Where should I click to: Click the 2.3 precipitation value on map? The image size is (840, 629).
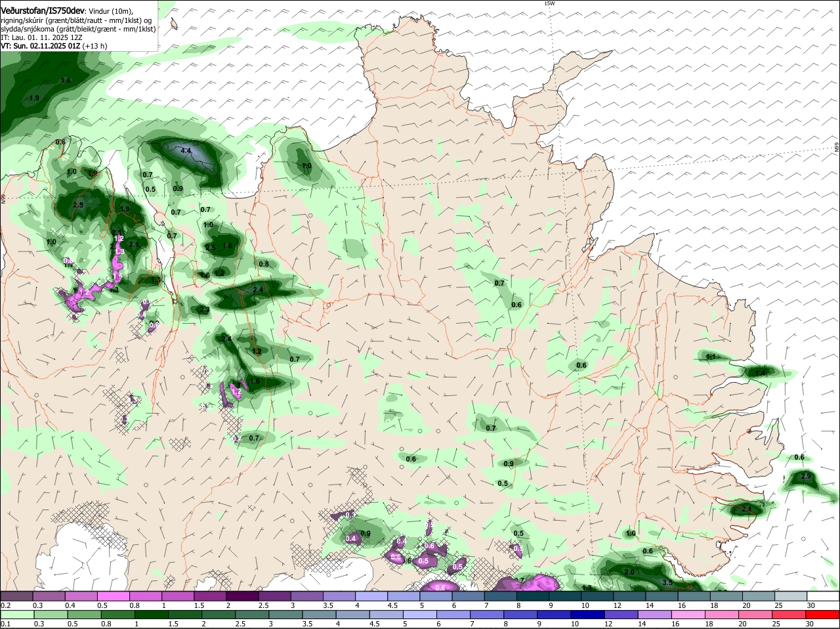point(205,309)
